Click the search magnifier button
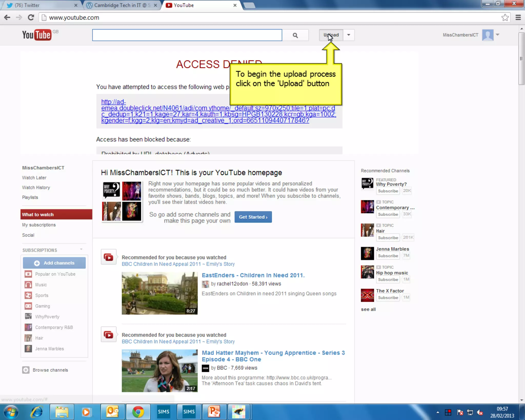 click(295, 35)
